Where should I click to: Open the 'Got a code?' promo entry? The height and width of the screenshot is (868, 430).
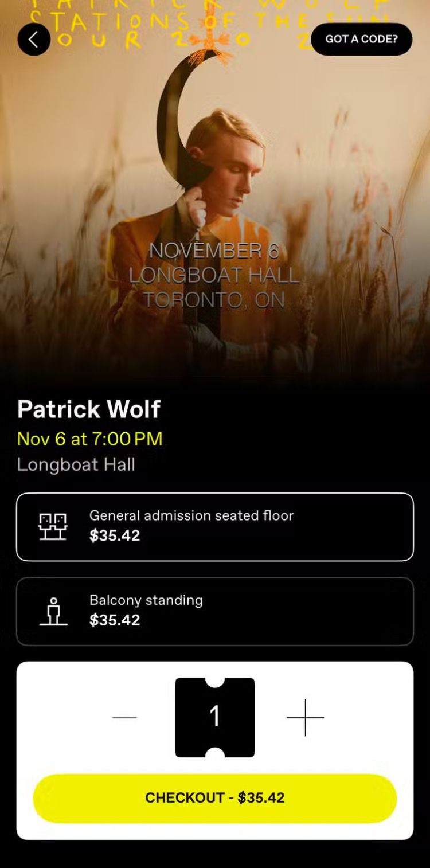coord(361,39)
